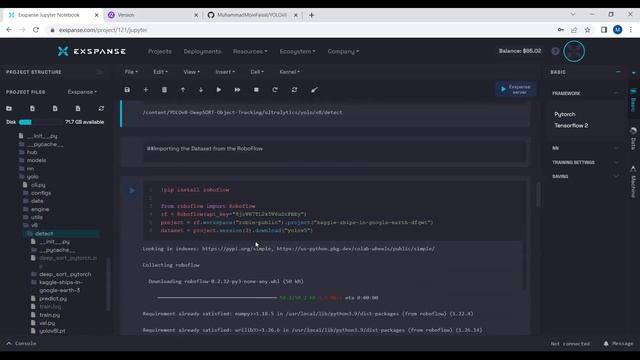Viewport: 640px width, 360px height.
Task: Click the Message bell icon
Action: click(606, 344)
